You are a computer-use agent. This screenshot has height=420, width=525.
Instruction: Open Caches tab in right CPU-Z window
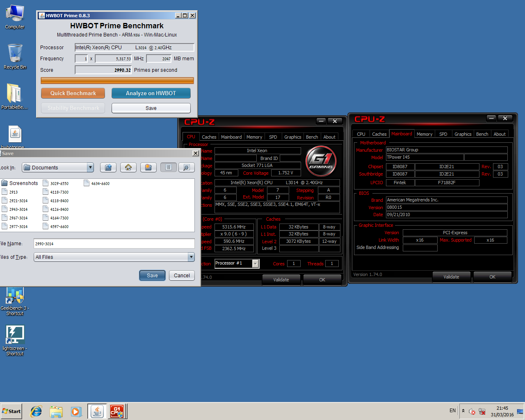pos(379,134)
